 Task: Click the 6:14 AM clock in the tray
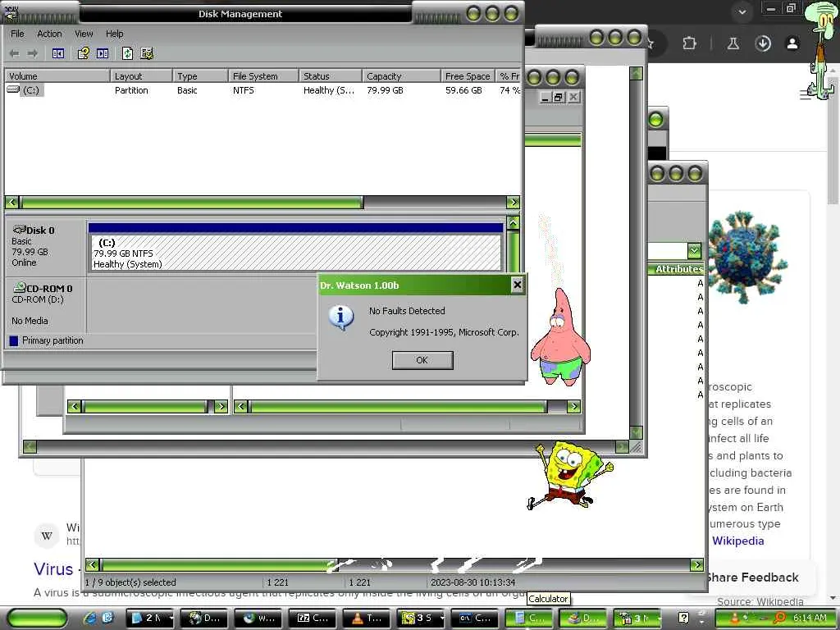810,619
